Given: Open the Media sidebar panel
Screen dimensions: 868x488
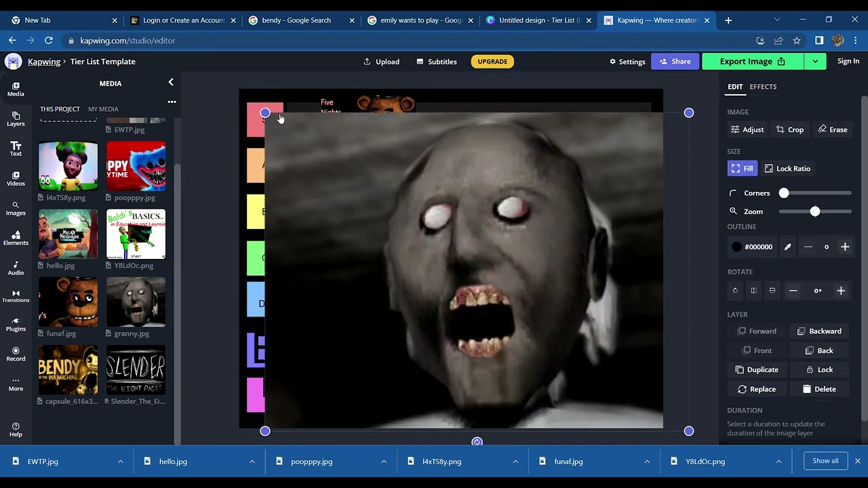Looking at the screenshot, I should tap(16, 89).
